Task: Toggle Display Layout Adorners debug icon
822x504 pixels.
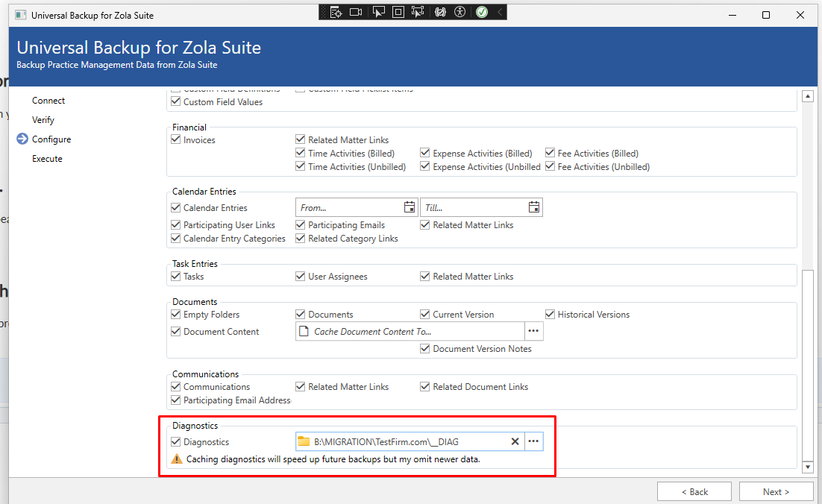Action: [398, 12]
